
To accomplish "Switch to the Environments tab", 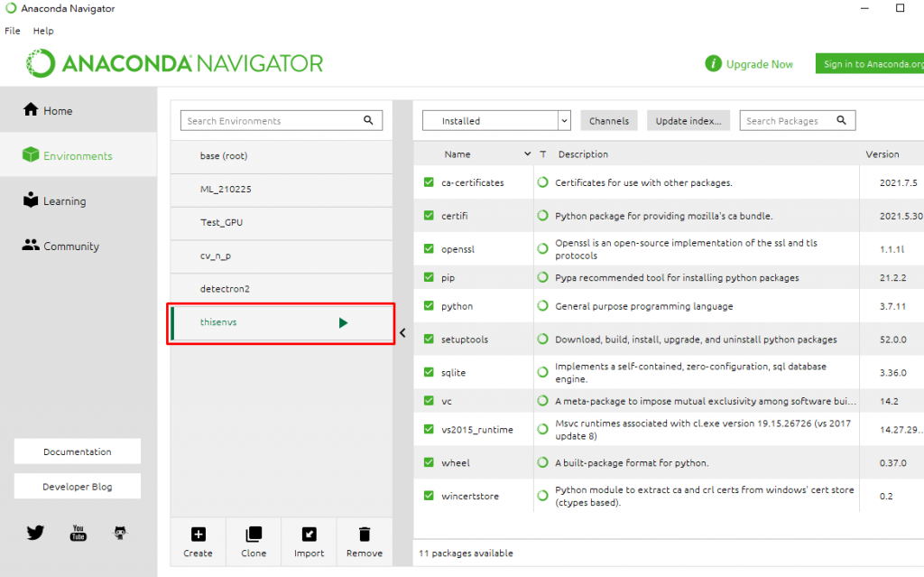I will click(79, 155).
